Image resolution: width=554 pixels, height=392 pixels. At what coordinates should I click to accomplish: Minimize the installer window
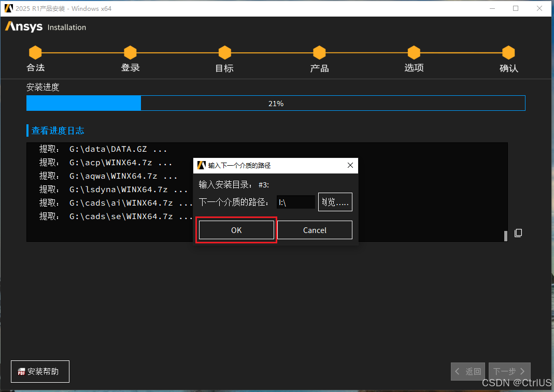(492, 8)
